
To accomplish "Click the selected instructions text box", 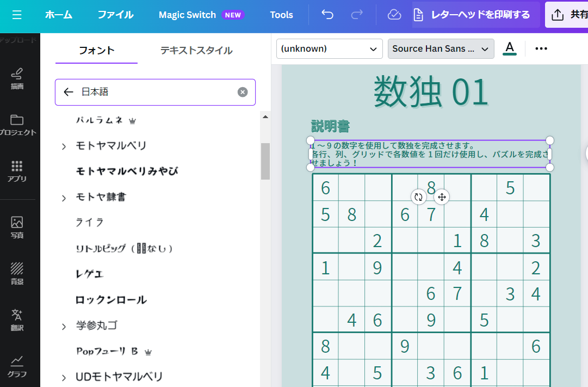I will click(430, 154).
